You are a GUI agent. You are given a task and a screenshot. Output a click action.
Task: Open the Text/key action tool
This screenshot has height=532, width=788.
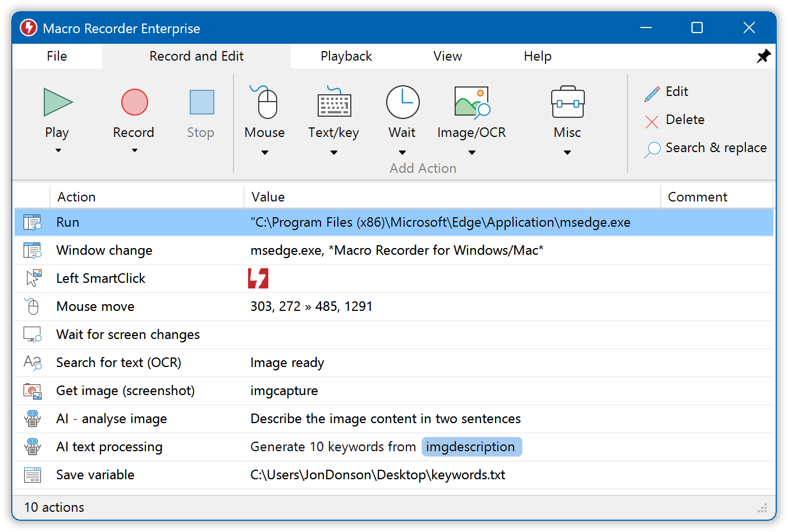click(x=333, y=103)
